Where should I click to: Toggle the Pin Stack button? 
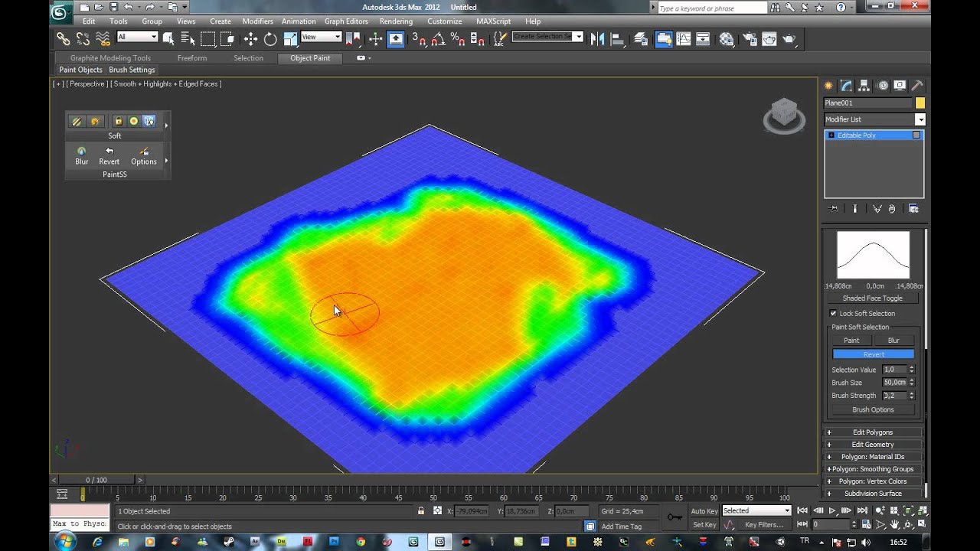tap(834, 209)
